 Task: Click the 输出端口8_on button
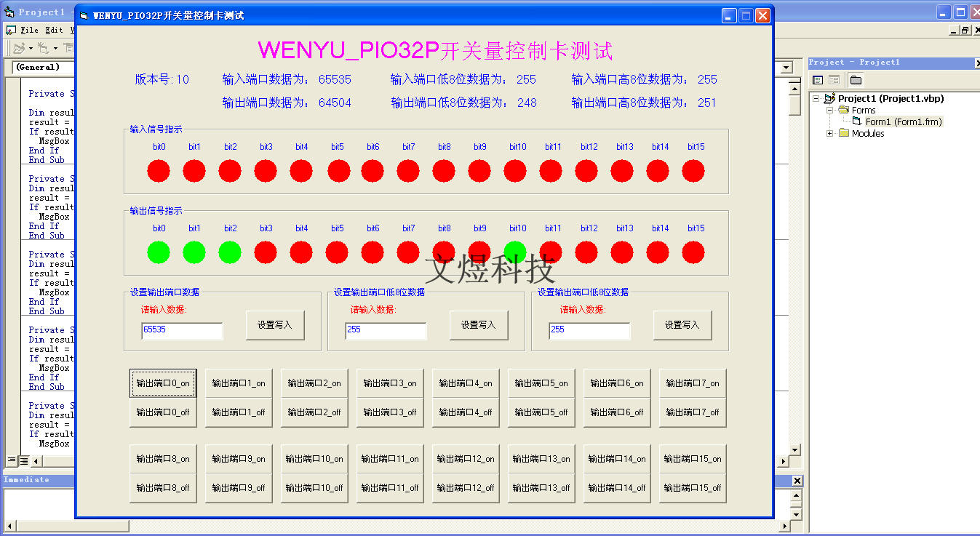point(163,459)
